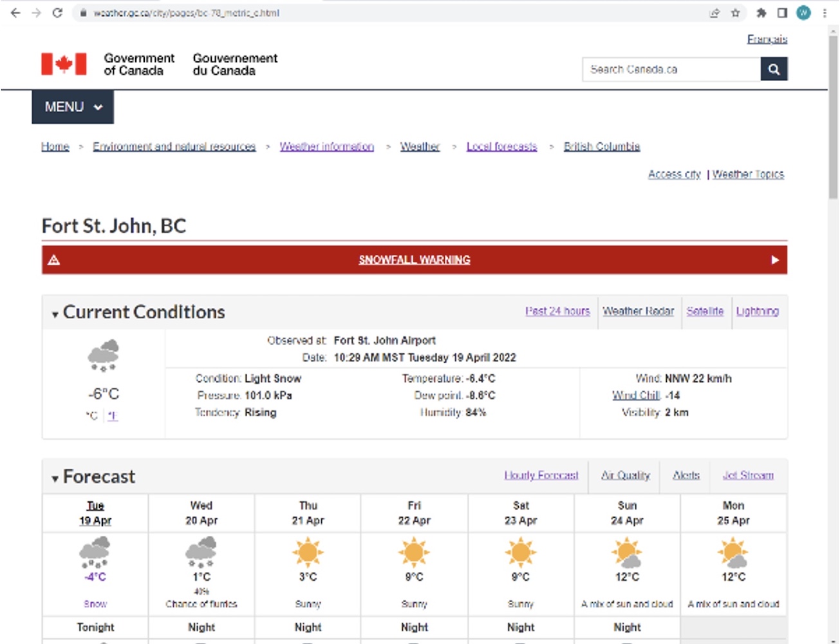The width and height of the screenshot is (840, 644).
Task: Switch temperature units to Fahrenheit
Action: tap(113, 415)
